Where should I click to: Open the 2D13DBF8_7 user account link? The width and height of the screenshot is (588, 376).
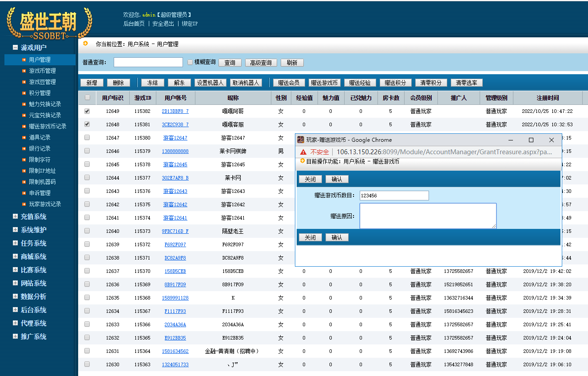pyautogui.click(x=175, y=111)
